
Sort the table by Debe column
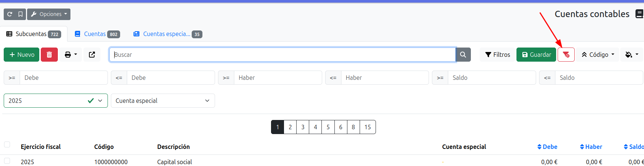547,147
